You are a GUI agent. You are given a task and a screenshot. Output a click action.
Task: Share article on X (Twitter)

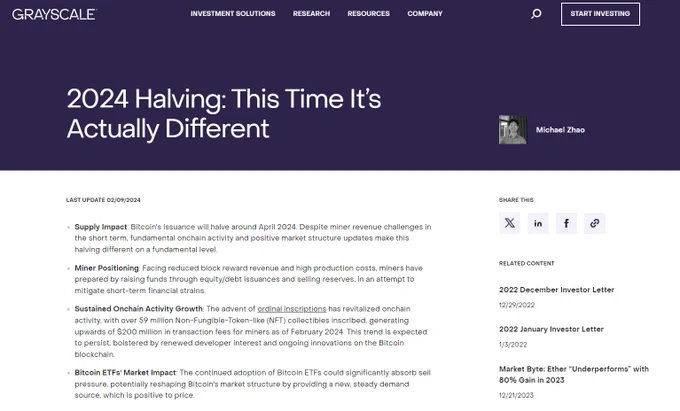[x=510, y=223]
